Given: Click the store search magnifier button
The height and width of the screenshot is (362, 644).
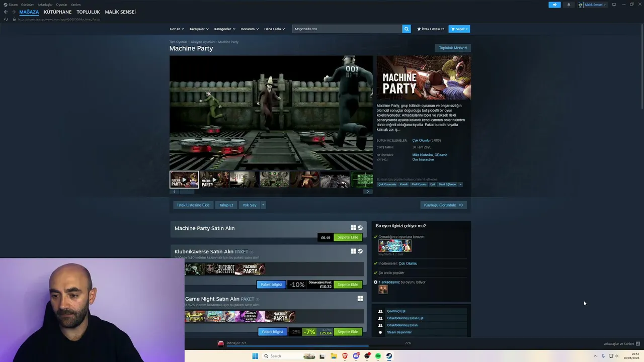Looking at the screenshot, I should [406, 29].
